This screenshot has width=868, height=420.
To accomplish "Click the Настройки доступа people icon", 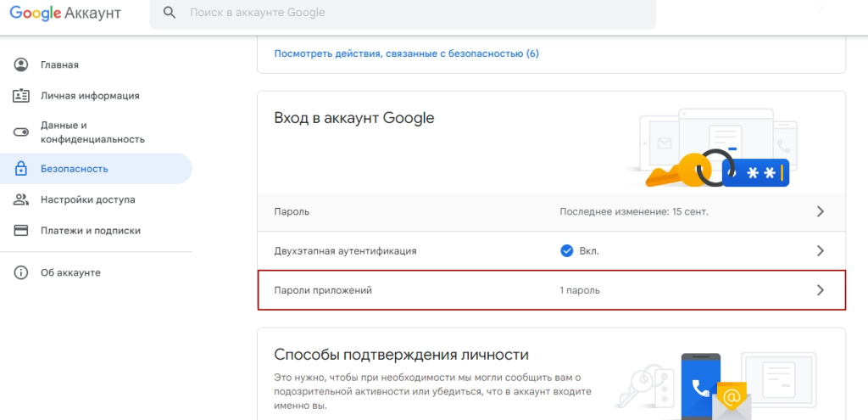I will [x=21, y=199].
